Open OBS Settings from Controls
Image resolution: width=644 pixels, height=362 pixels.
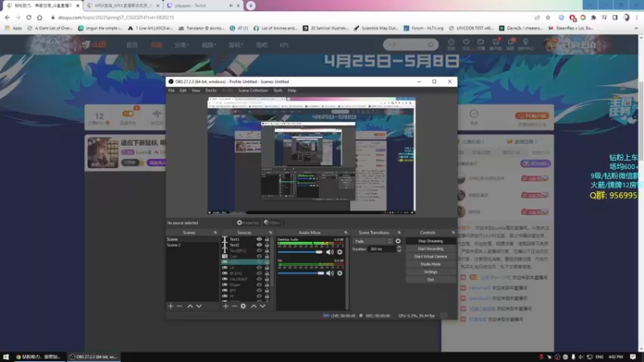pyautogui.click(x=431, y=272)
